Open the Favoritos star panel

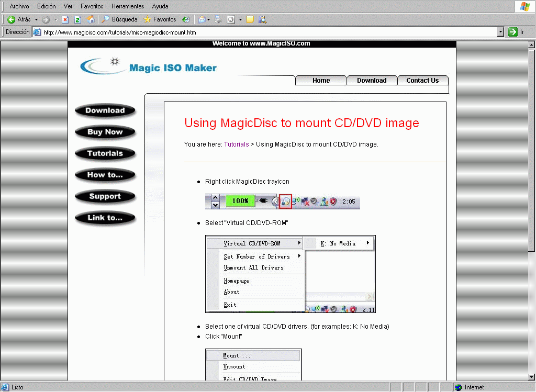(x=160, y=19)
